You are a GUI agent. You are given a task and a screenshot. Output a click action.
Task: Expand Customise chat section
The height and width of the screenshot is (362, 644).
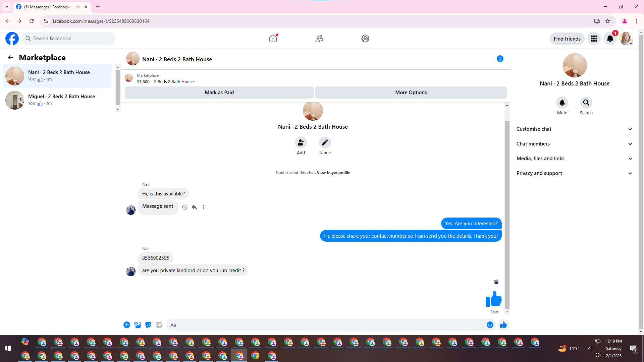[574, 129]
